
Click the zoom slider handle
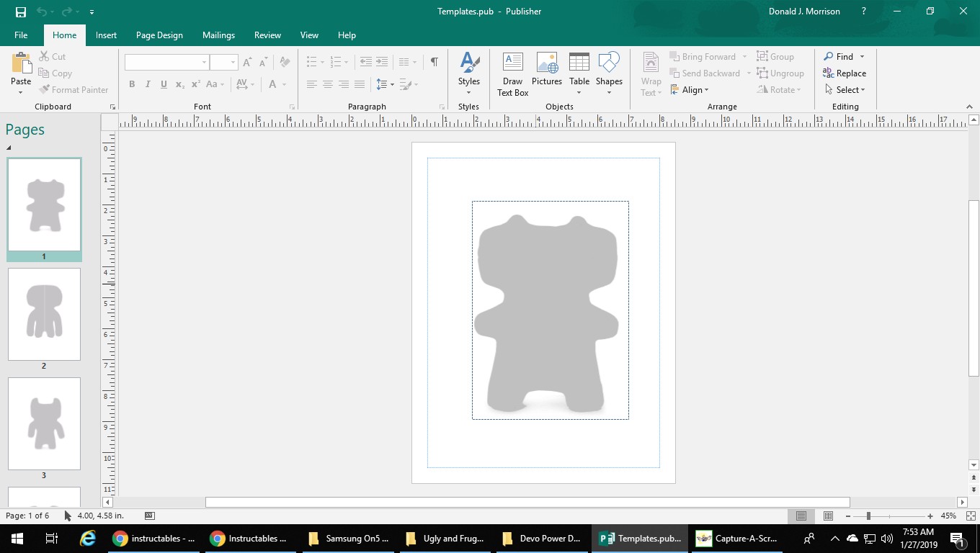pos(868,516)
